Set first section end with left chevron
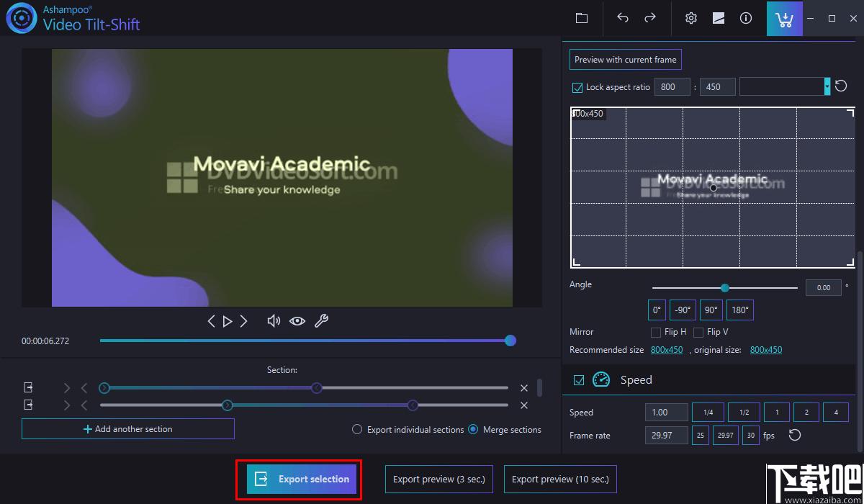This screenshot has width=864, height=504. point(84,388)
